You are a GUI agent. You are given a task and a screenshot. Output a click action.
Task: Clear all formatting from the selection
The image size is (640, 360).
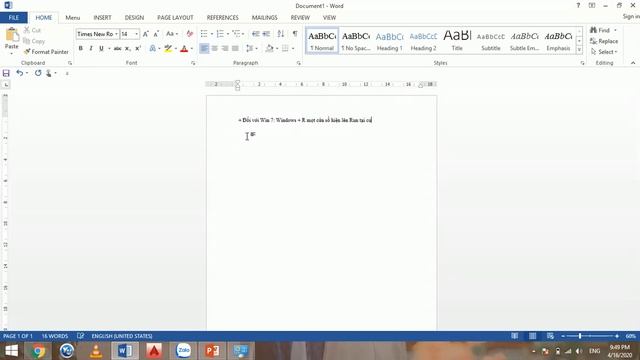tap(189, 34)
